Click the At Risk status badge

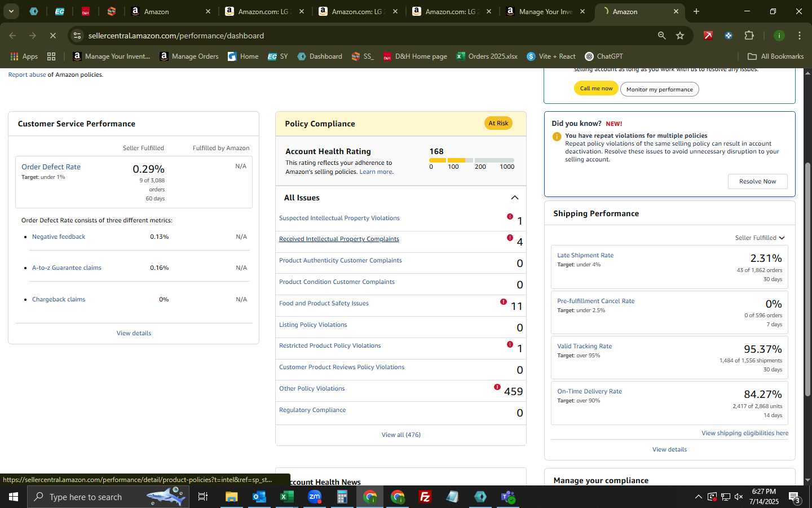(498, 123)
